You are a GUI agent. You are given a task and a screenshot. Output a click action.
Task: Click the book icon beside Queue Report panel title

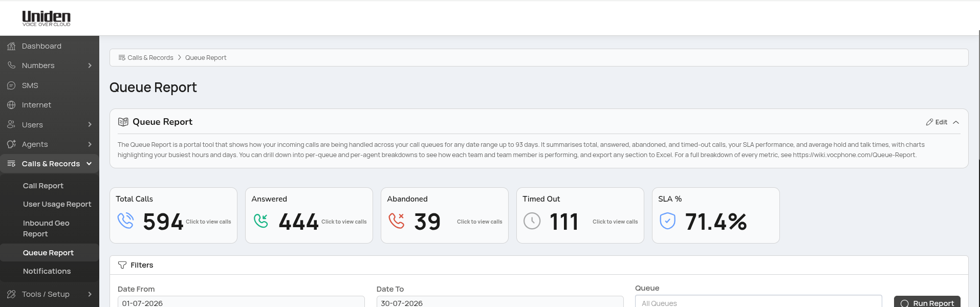click(123, 122)
